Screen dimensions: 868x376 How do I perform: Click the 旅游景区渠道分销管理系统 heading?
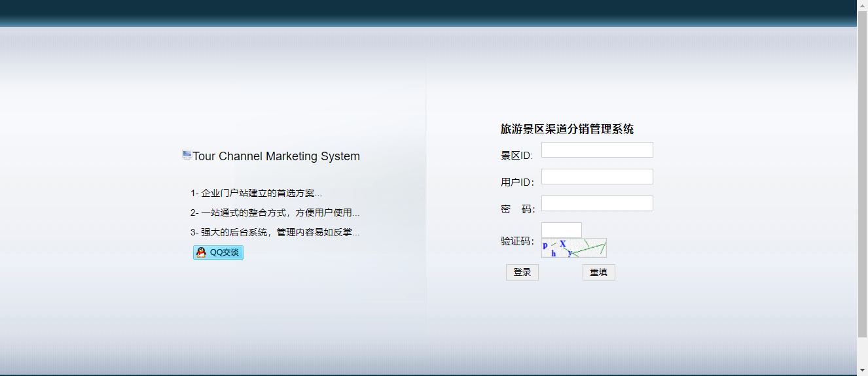pyautogui.click(x=567, y=129)
